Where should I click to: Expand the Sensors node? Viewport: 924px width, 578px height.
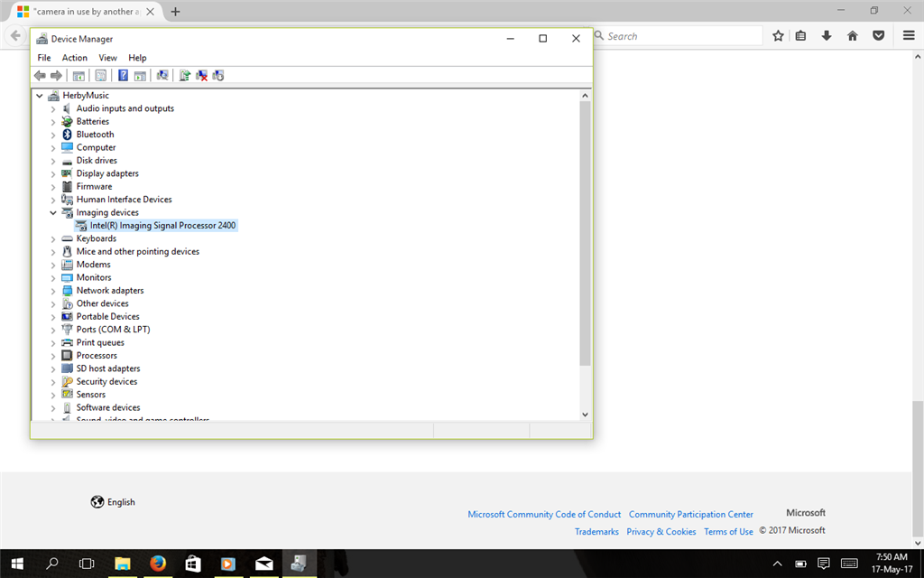point(53,395)
